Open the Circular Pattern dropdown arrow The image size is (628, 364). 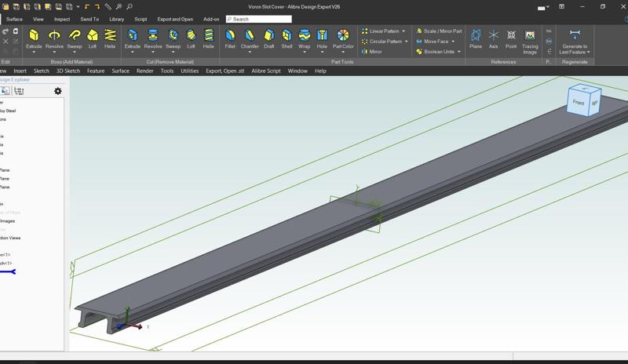point(407,42)
